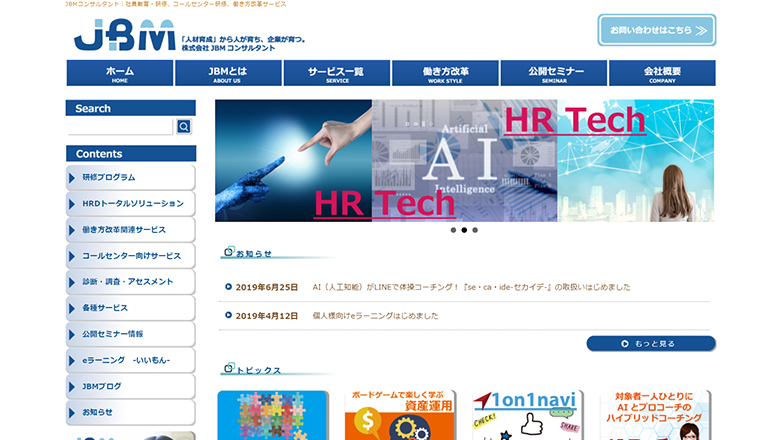Screen dimensions: 780x440
Task: Open the colorful puzzle pieces thumbnail
Action: pos(272,416)
